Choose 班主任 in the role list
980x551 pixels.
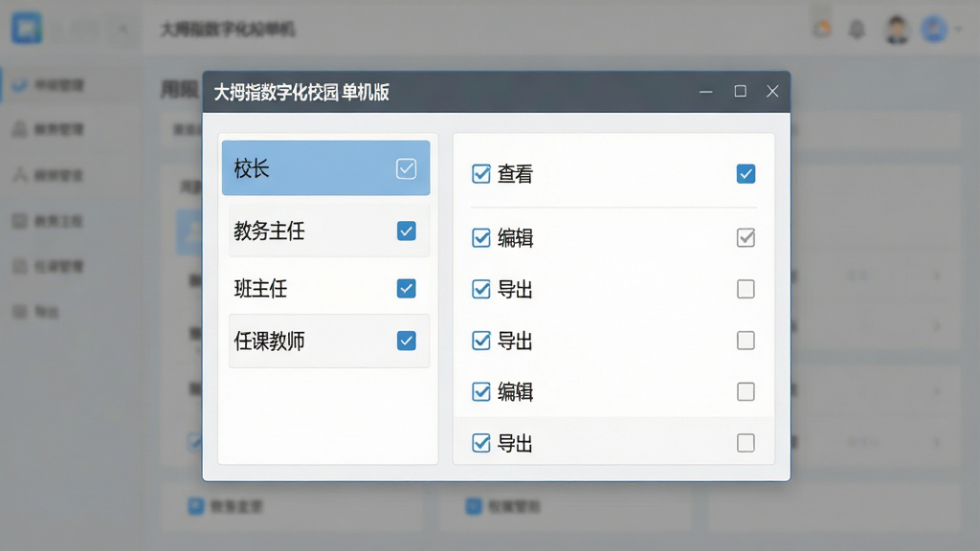[x=329, y=289]
